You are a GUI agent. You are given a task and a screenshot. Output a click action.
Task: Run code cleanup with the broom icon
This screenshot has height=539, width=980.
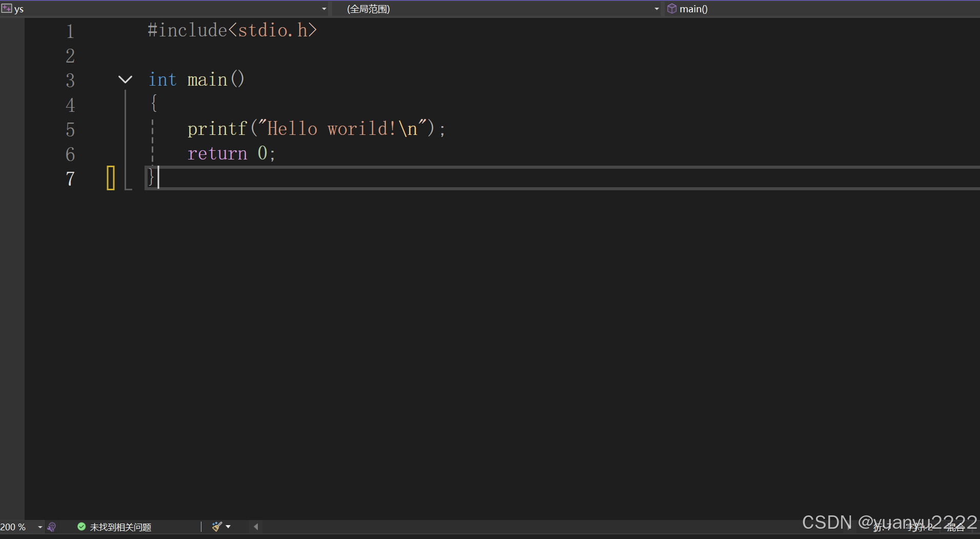[x=217, y=527]
